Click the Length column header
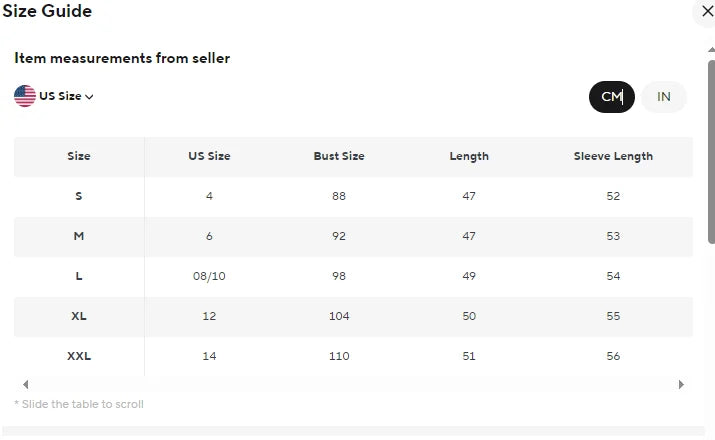Image resolution: width=715 pixels, height=440 pixels. (x=469, y=156)
